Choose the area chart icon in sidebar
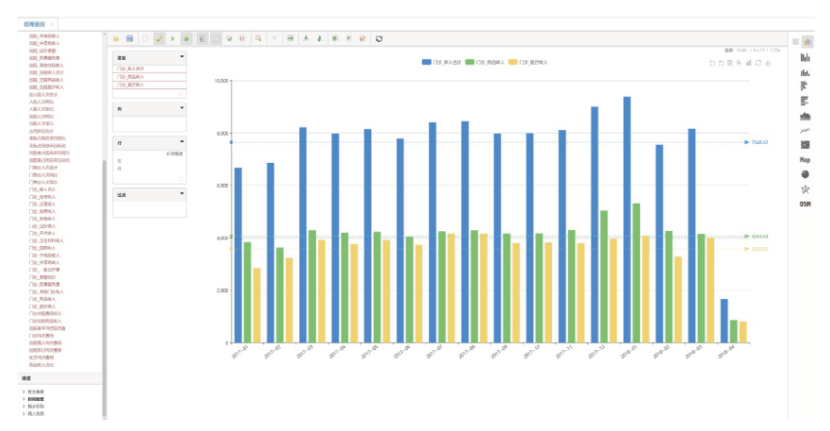 pos(805,116)
